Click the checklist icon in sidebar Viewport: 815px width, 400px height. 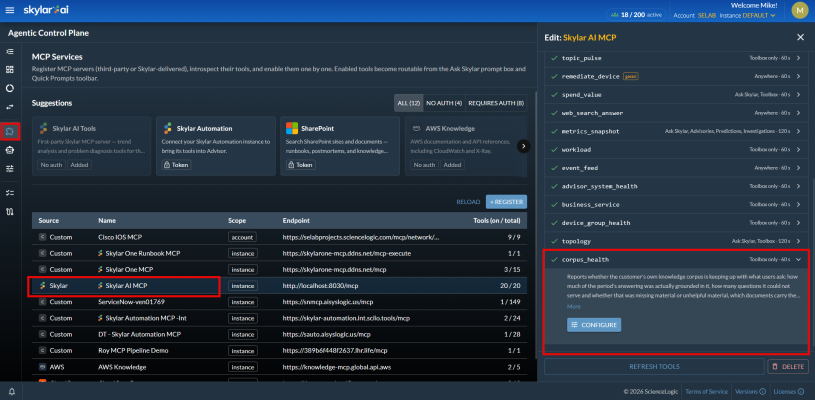click(x=9, y=193)
